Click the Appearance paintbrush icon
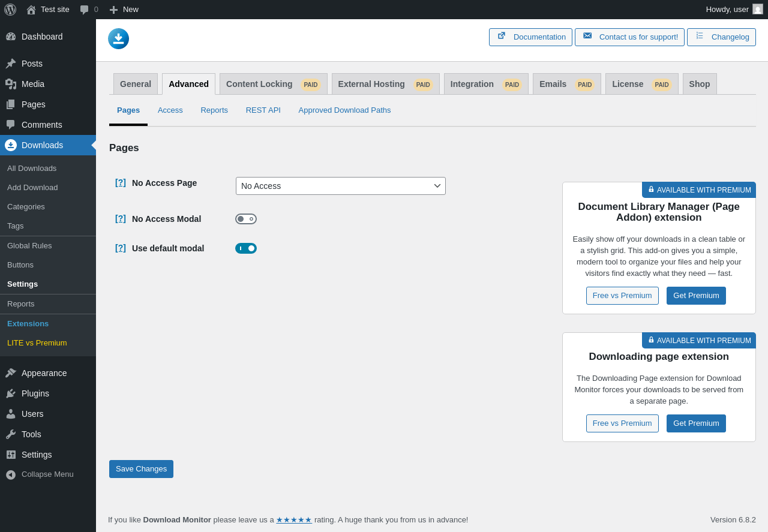The height and width of the screenshot is (532, 768). [x=11, y=373]
